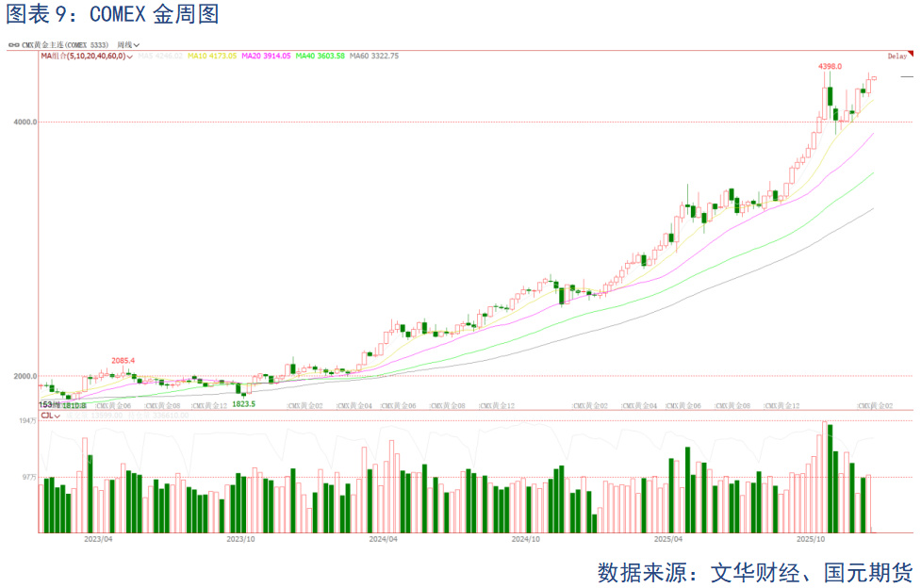921x588 pixels.
Task: Open the CJL volume indicator dropdown
Action: click(x=51, y=416)
